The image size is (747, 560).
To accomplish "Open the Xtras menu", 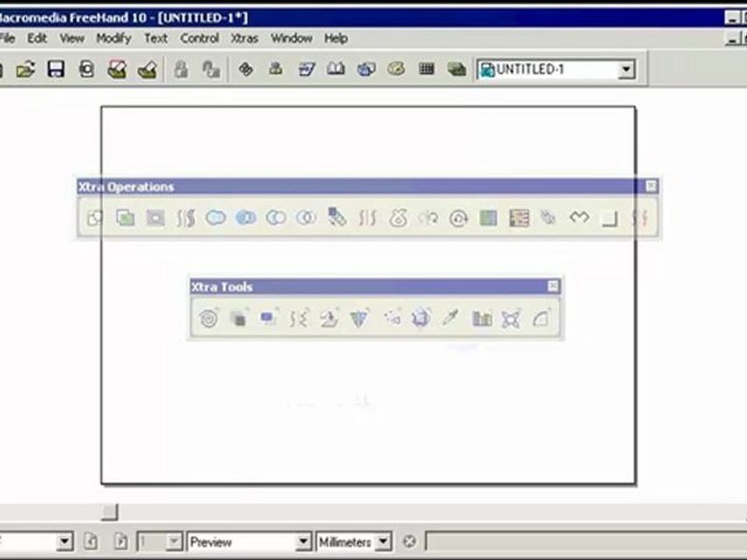I will point(244,39).
